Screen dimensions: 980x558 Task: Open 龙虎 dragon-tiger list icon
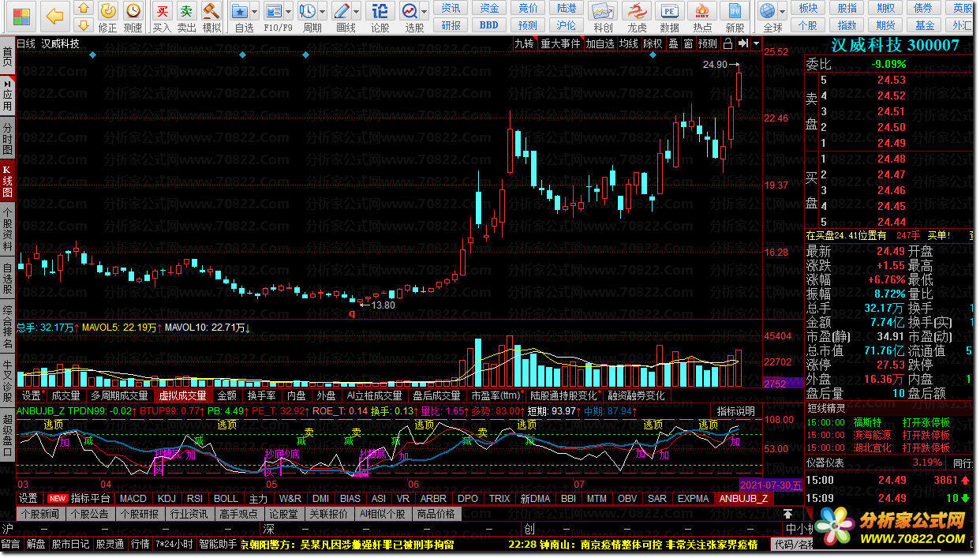[637, 11]
